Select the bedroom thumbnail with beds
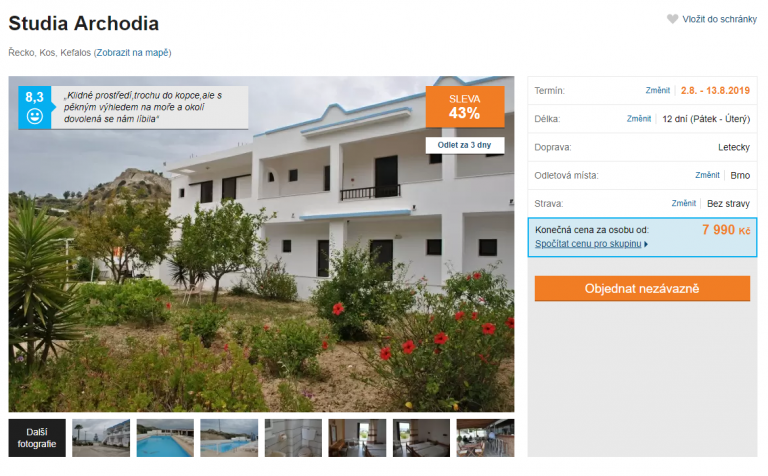The width and height of the screenshot is (768, 476). click(421, 438)
